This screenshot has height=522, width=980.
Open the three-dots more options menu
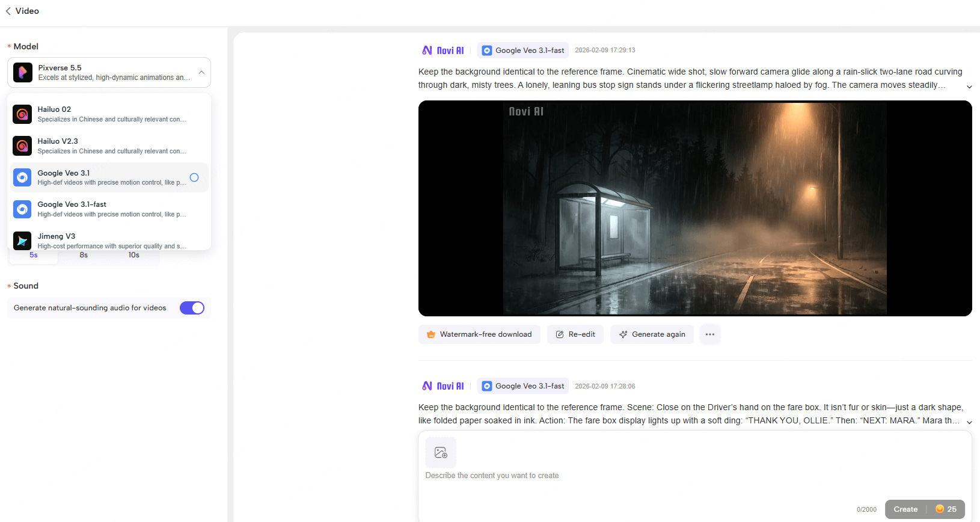click(x=709, y=334)
